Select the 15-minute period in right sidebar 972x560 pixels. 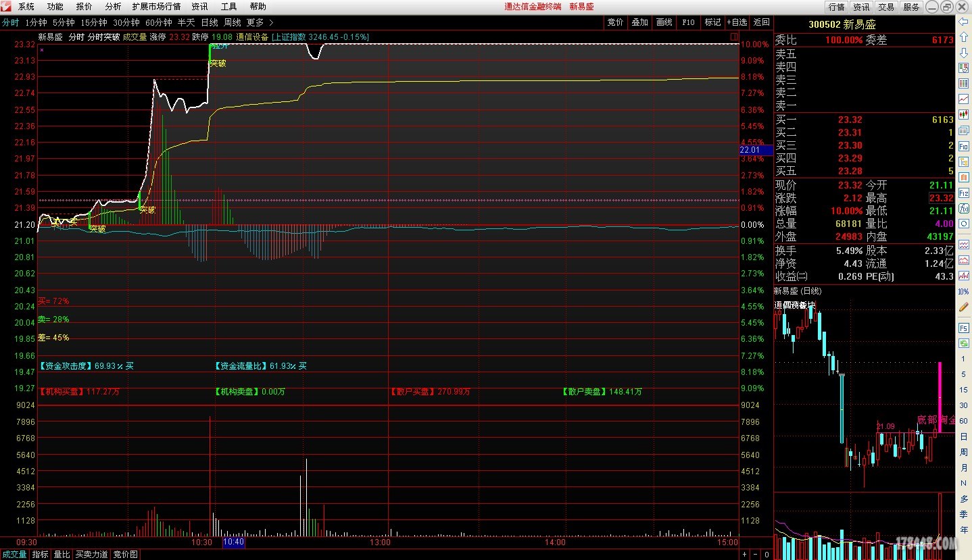pyautogui.click(x=964, y=390)
